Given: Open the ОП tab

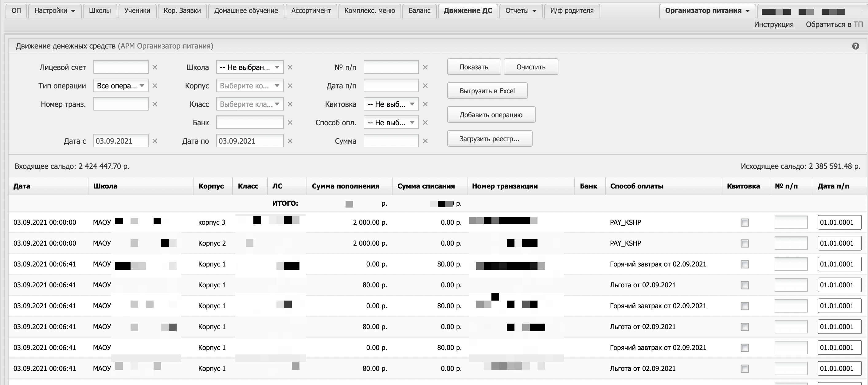Looking at the screenshot, I should click(x=16, y=11).
